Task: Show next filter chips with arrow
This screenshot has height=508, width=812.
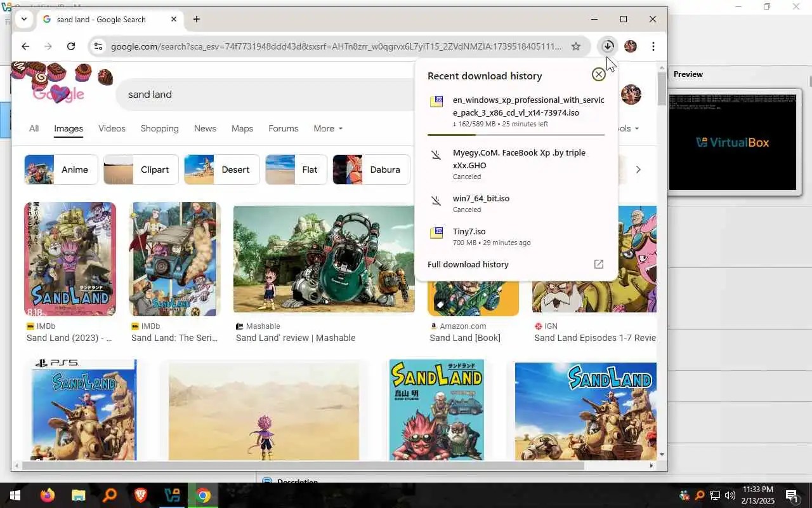Action: [x=638, y=170]
